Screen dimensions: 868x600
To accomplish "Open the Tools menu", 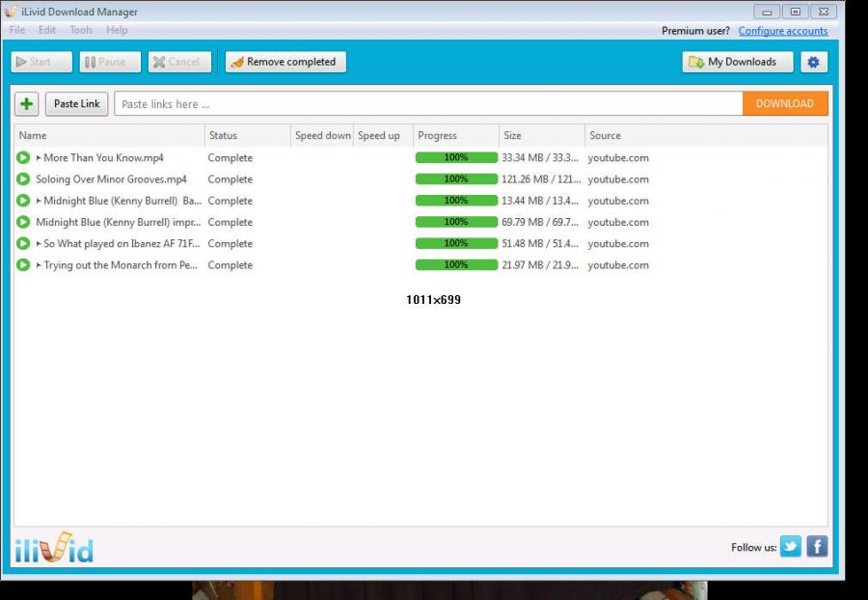I will (81, 30).
